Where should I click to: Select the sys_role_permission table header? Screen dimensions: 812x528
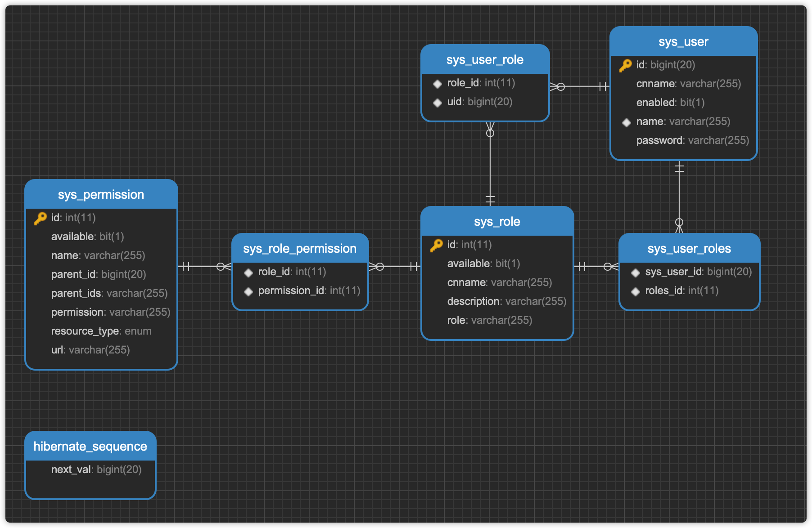300,248
